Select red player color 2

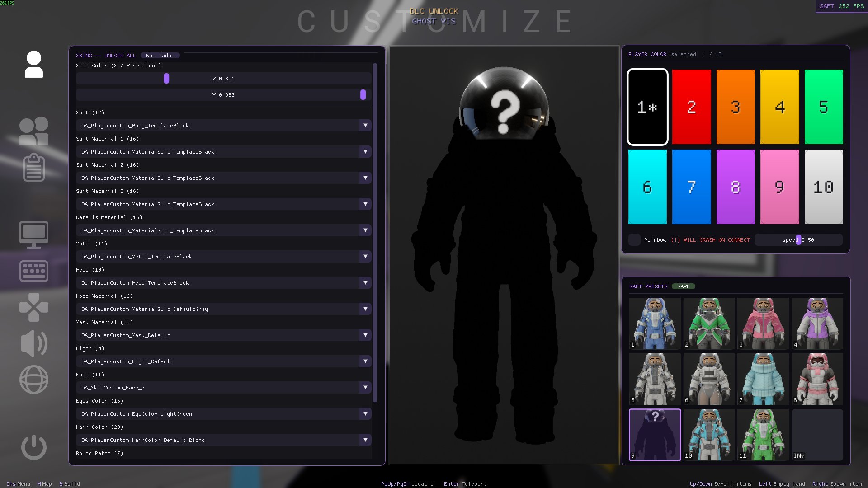coord(691,107)
